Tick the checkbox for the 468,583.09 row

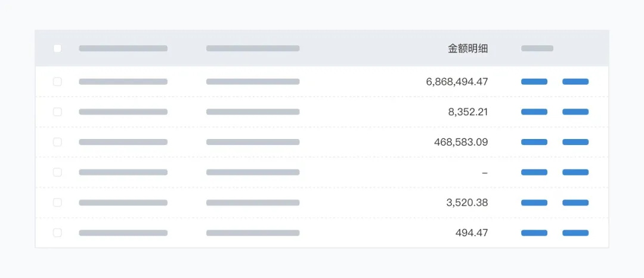coord(57,142)
